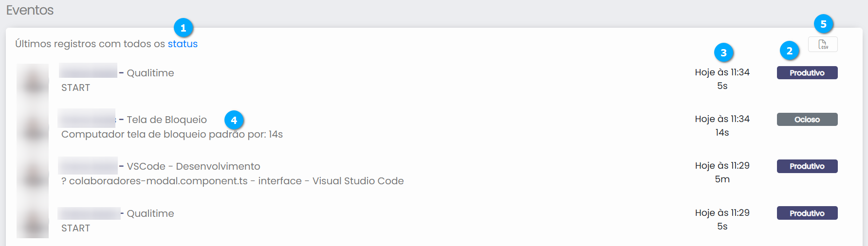This screenshot has width=868, height=246.
Task: Click the bottom Qualitime event avatar
Action: pyautogui.click(x=33, y=221)
